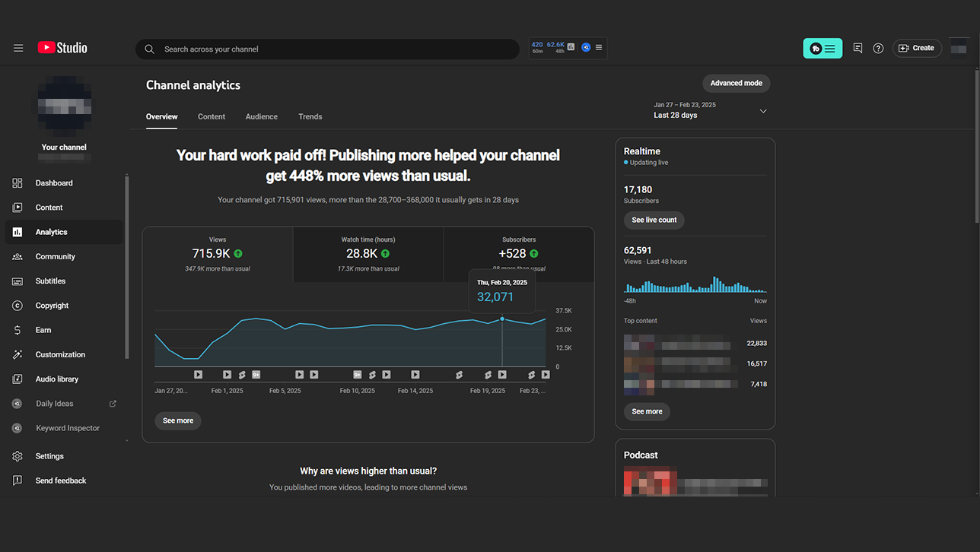Click the search magnifier icon
Viewport: 980px width, 552px height.
coord(149,49)
